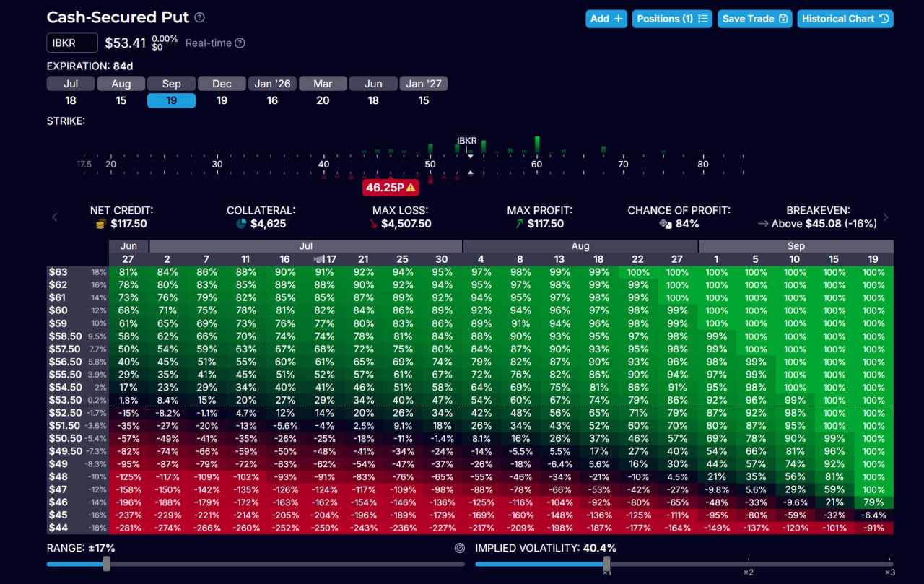Click the warning icon on 46.25P strike
This screenshot has width=924, height=584.
tap(411, 188)
